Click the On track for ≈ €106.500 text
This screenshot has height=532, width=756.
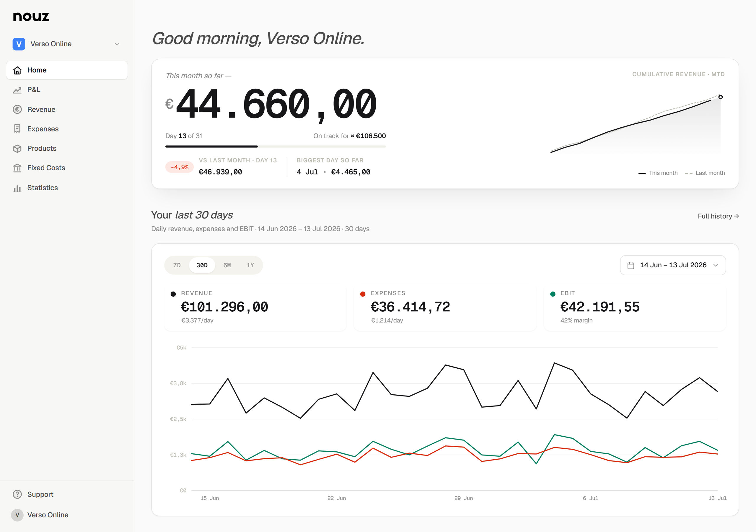coord(349,136)
